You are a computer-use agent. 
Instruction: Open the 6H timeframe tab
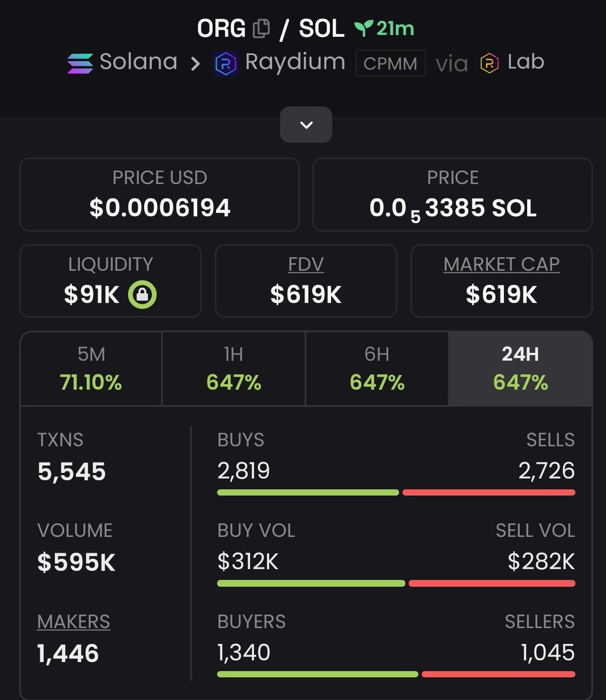(377, 369)
